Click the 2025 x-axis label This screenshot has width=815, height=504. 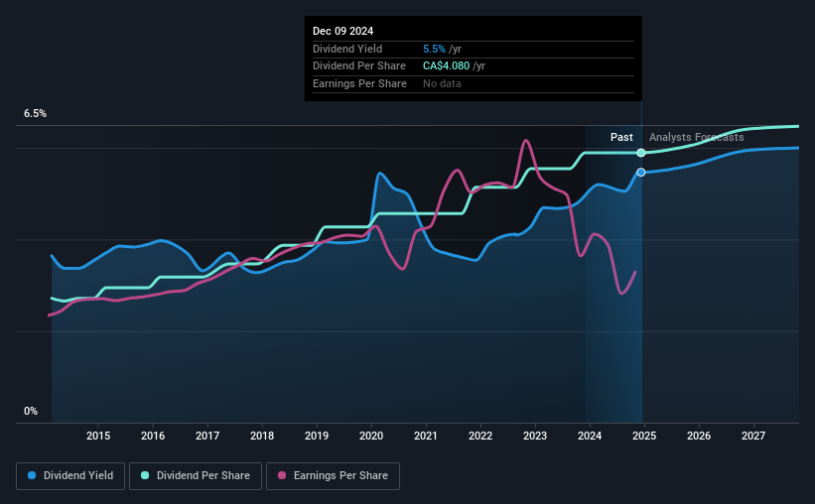coord(644,436)
